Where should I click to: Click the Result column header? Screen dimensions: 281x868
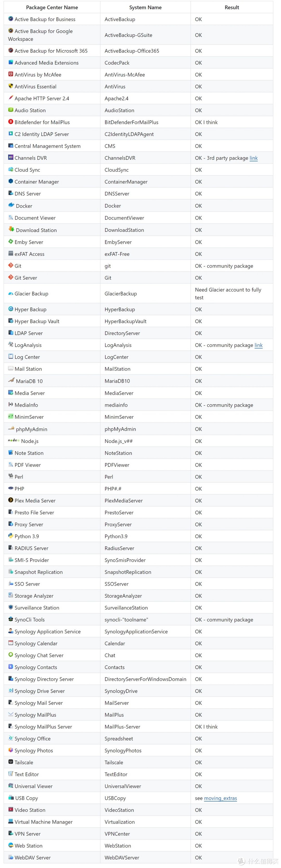pyautogui.click(x=232, y=7)
